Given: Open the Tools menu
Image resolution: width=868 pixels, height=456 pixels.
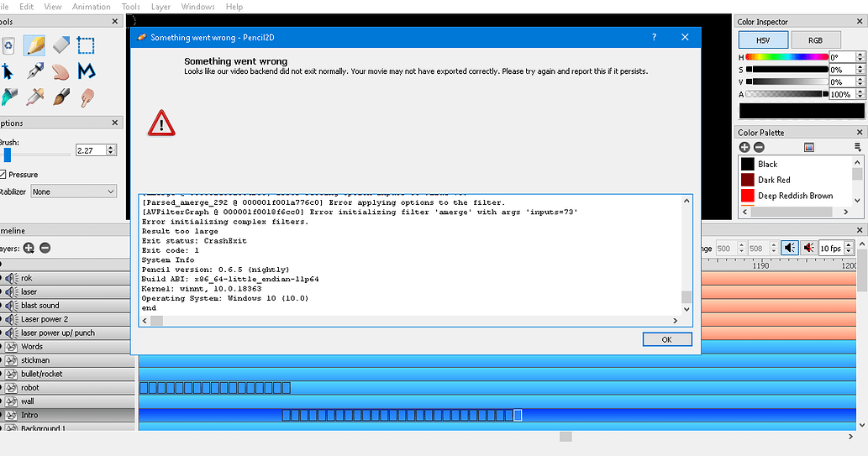Looking at the screenshot, I should (130, 7).
